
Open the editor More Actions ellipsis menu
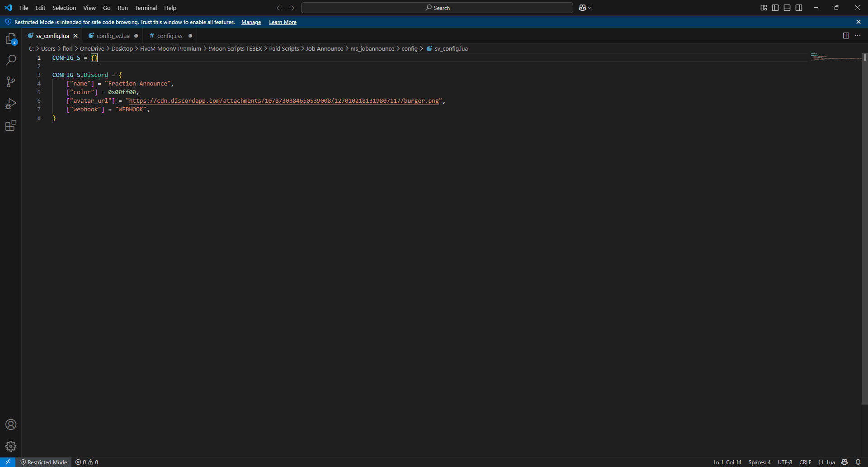(858, 36)
